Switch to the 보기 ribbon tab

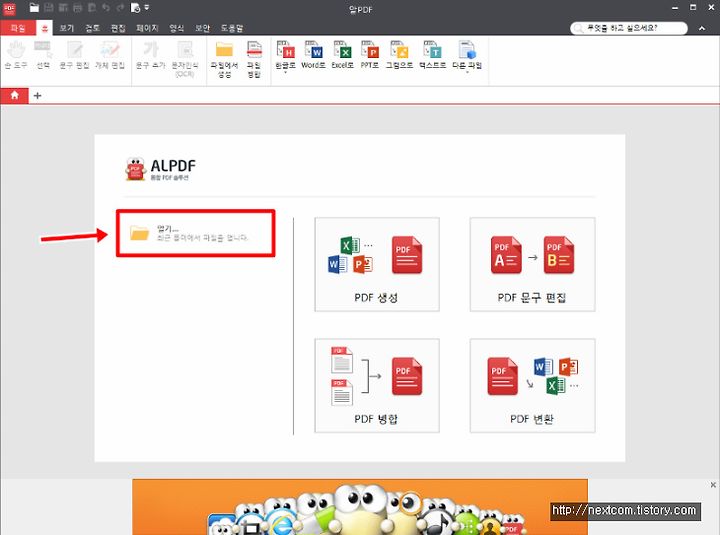coord(67,28)
